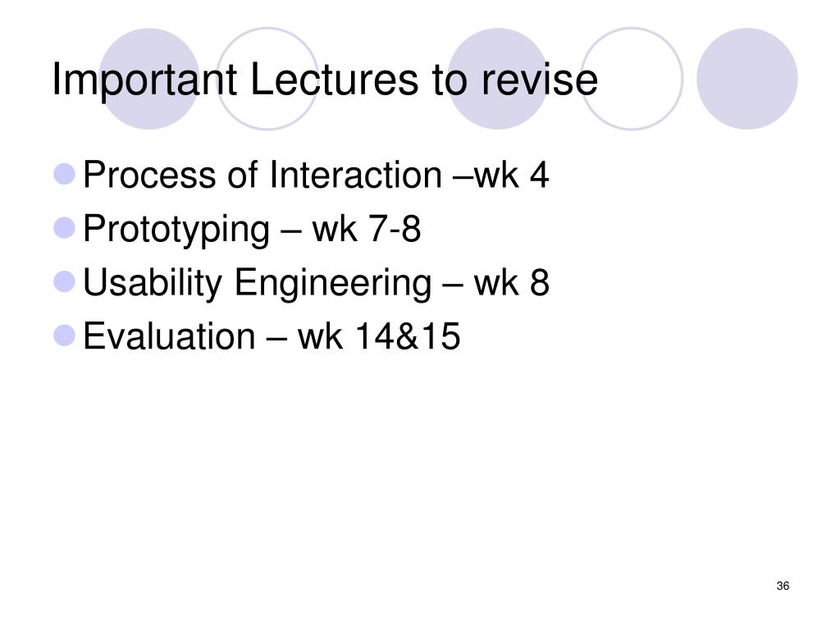Click the word 'Engineering' in third bullet

[333, 283]
